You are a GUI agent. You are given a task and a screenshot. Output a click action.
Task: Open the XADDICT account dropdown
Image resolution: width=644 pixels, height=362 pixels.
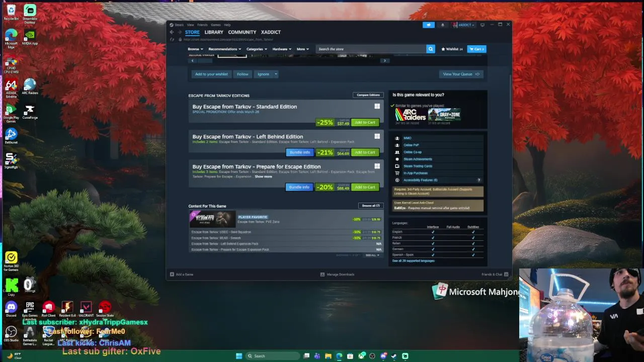click(x=463, y=25)
